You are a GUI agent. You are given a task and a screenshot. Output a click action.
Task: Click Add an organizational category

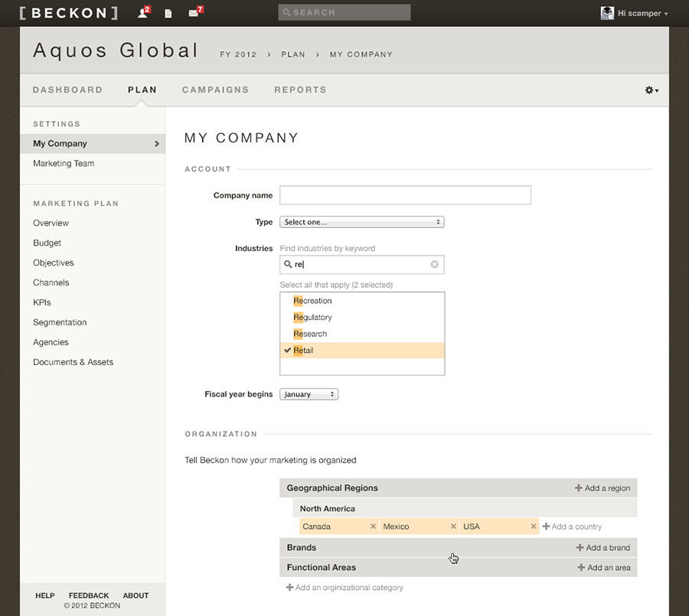coord(344,588)
